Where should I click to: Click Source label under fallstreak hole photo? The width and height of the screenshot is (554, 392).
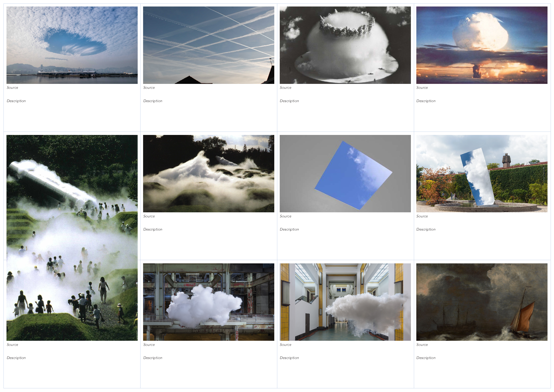point(12,88)
